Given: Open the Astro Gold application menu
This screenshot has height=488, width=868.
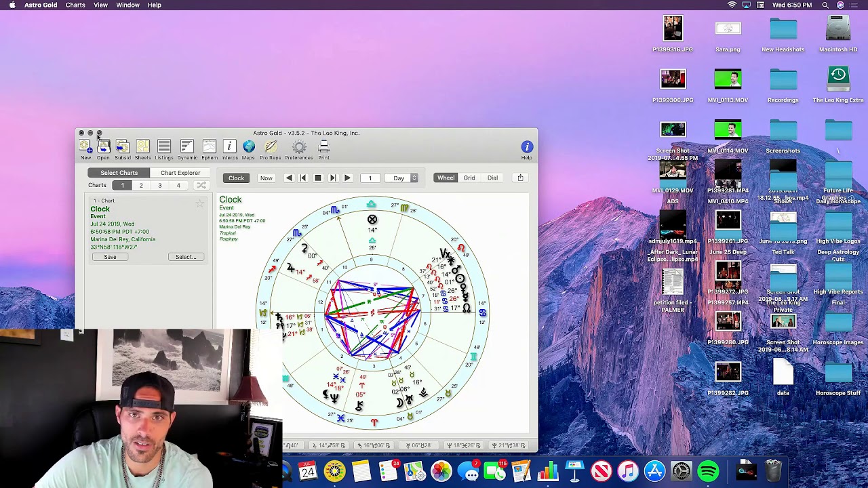Looking at the screenshot, I should [x=41, y=5].
